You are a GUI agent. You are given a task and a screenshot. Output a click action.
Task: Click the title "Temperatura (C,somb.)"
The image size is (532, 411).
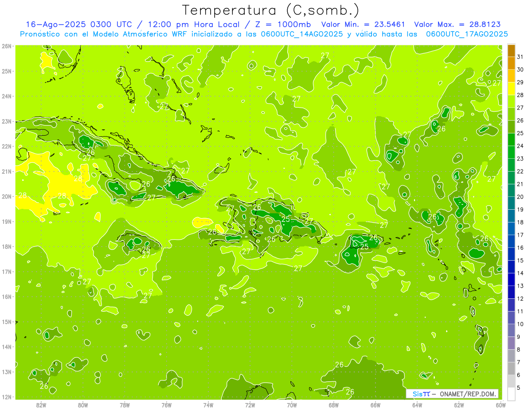pyautogui.click(x=271, y=10)
